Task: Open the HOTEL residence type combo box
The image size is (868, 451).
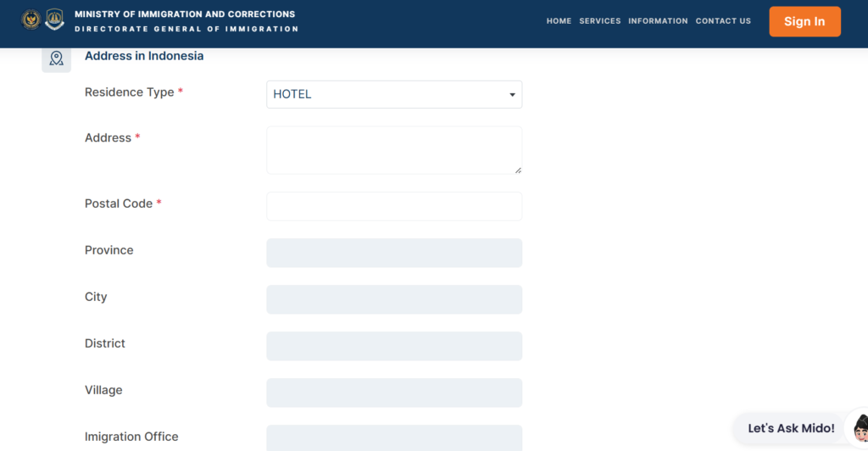Action: (x=394, y=95)
